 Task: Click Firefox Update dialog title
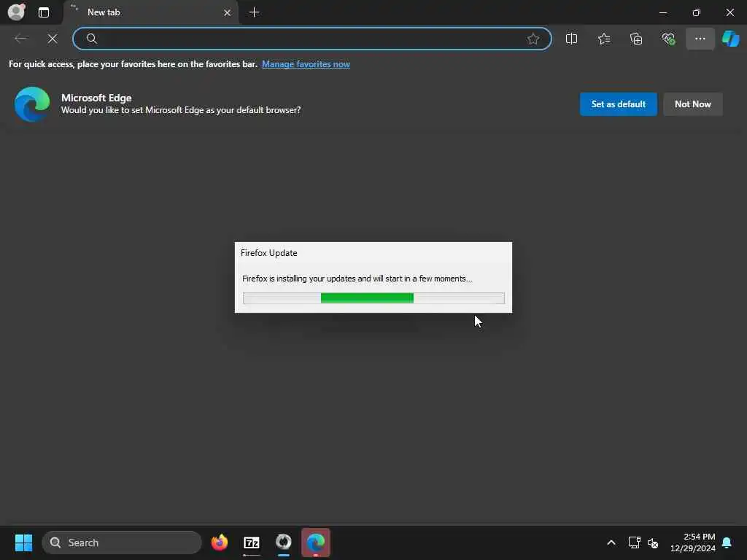pyautogui.click(x=268, y=253)
